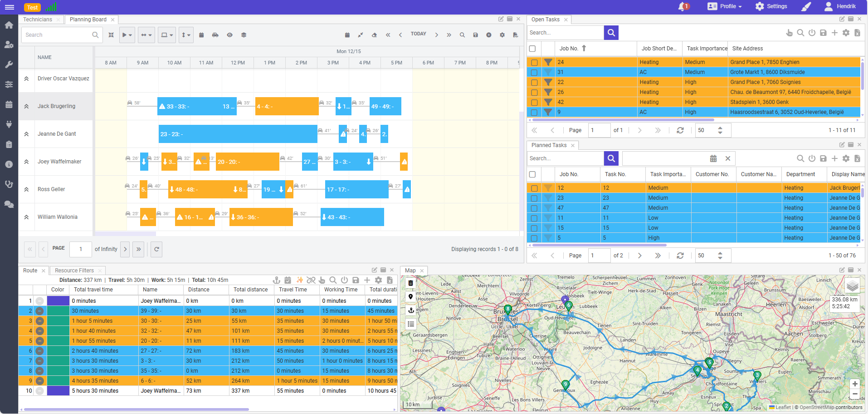Open the wrench item in left sidebar
868x414 pixels.
pyautogui.click(x=9, y=64)
